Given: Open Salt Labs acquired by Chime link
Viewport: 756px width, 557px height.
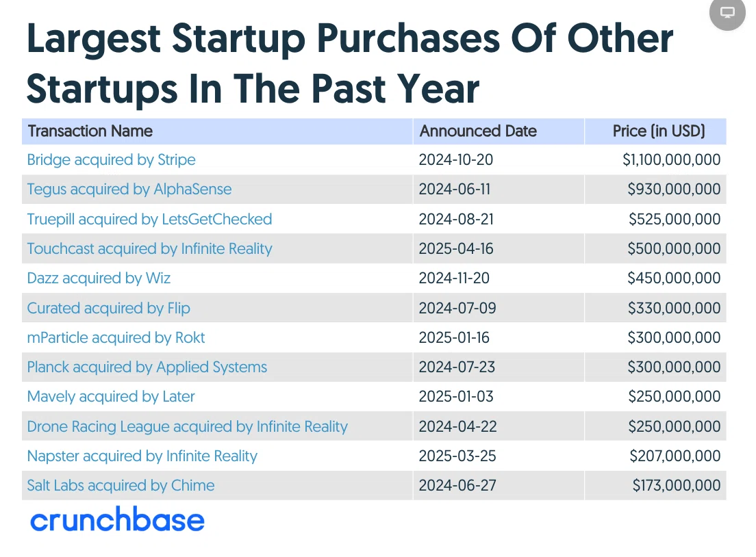Looking at the screenshot, I should coord(121,485).
